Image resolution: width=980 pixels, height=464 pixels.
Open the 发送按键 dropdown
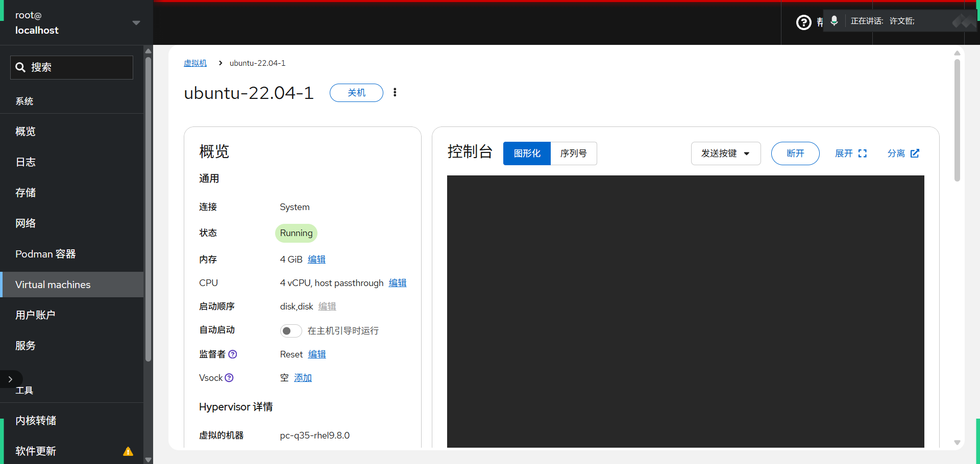click(726, 153)
